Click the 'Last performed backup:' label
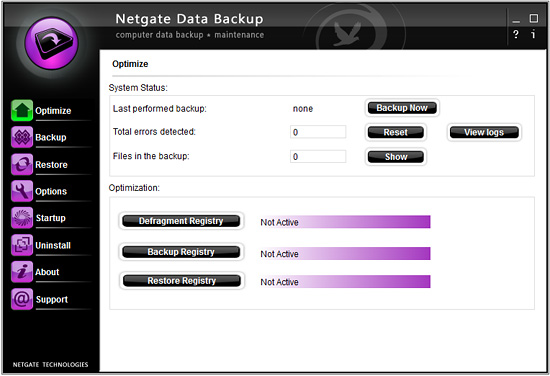Image resolution: width=550 pixels, height=376 pixels. [160, 109]
